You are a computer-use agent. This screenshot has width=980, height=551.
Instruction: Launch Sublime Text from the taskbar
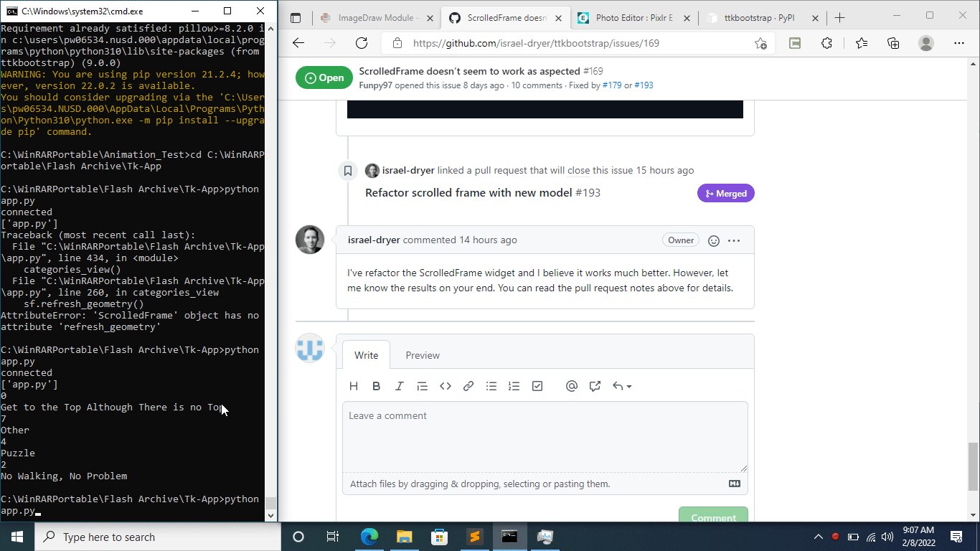[x=474, y=536]
